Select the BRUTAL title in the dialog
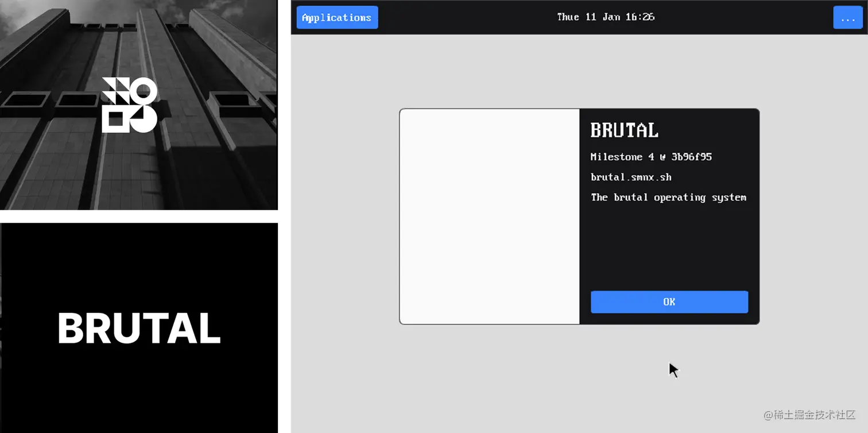The image size is (868, 433). coord(624,130)
